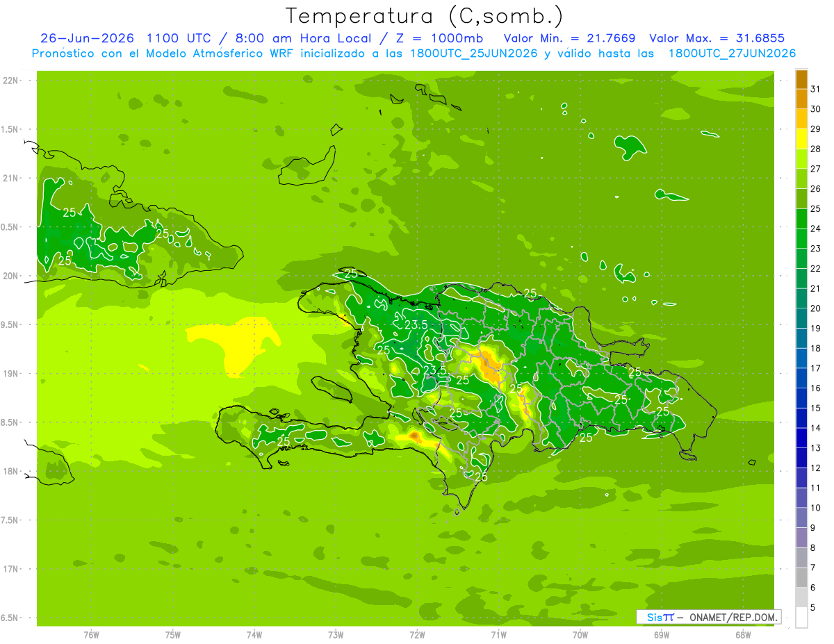Click the gray swatch between 6 and 7
This screenshot has width=834, height=644.
pyautogui.click(x=801, y=577)
